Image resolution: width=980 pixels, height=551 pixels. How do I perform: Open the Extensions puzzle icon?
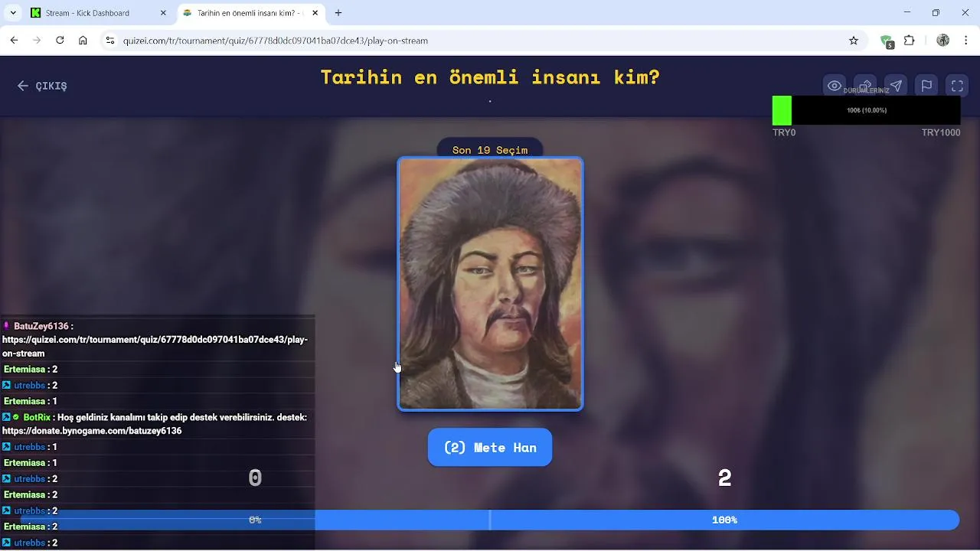(x=910, y=41)
